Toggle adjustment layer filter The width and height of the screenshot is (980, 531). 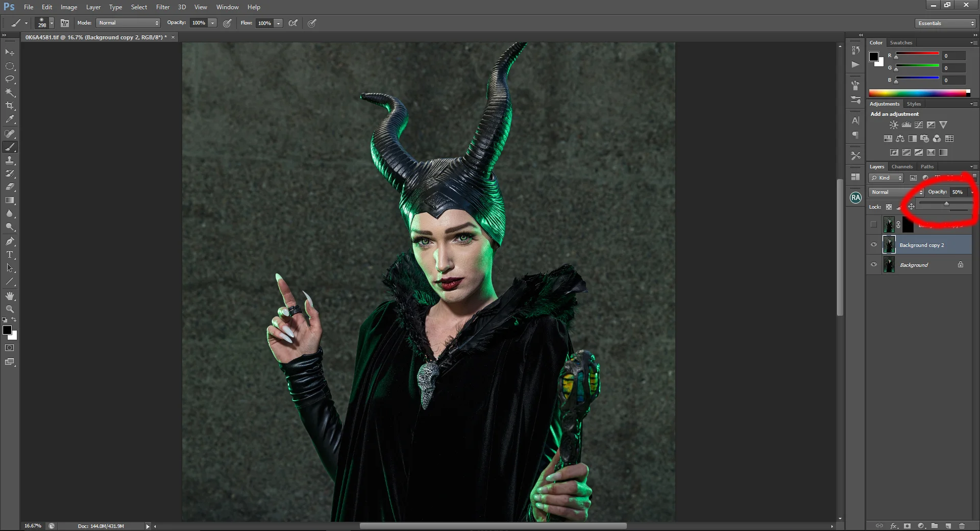(x=925, y=178)
